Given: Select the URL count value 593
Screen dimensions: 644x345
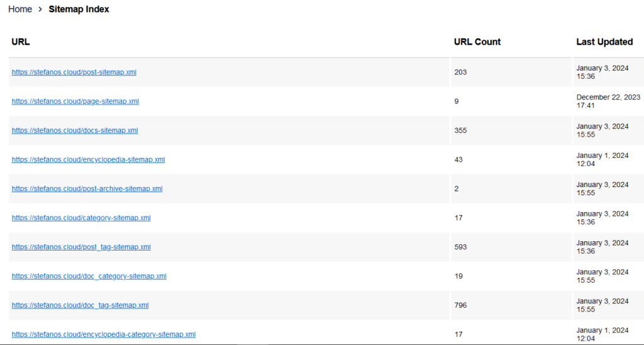Looking at the screenshot, I should click(x=460, y=247).
